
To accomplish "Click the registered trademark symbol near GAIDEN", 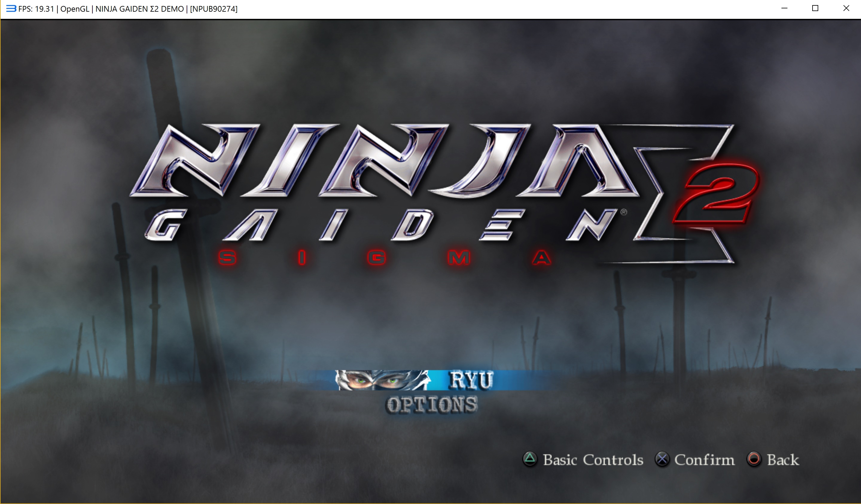I will [x=624, y=212].
